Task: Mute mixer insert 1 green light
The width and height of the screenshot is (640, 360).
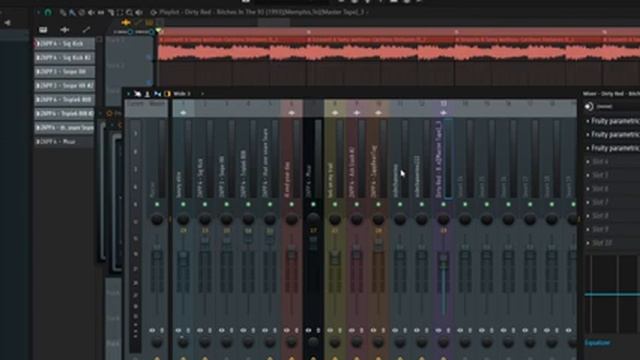Action: (x=183, y=204)
